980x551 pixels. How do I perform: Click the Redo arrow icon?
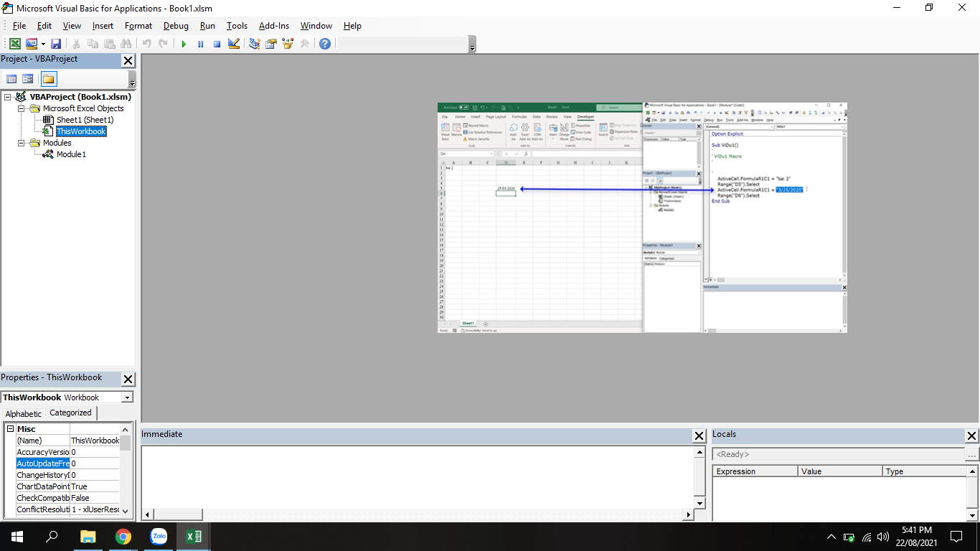point(164,44)
